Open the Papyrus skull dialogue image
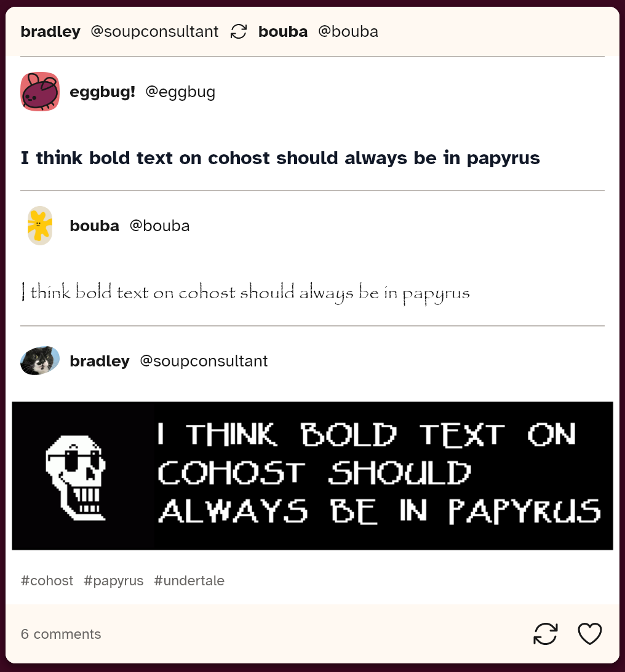The width and height of the screenshot is (625, 672). click(312, 476)
